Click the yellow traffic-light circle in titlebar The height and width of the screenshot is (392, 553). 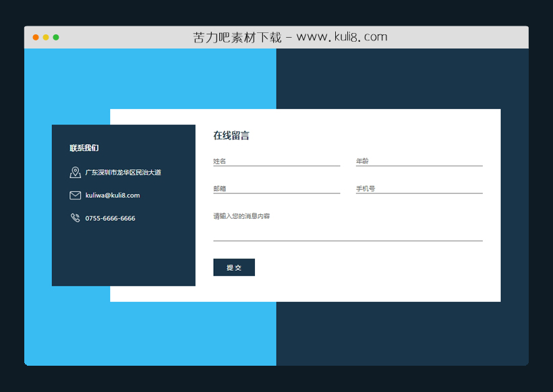[x=46, y=37]
